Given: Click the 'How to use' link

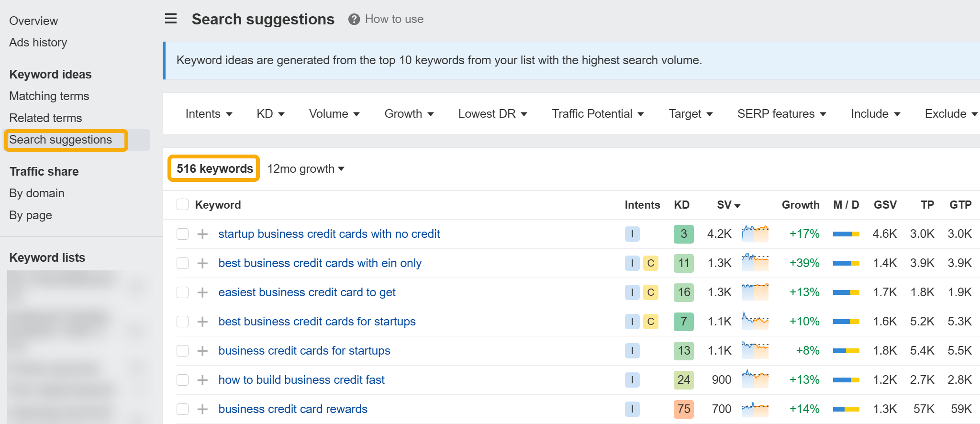Looking at the screenshot, I should (x=394, y=19).
